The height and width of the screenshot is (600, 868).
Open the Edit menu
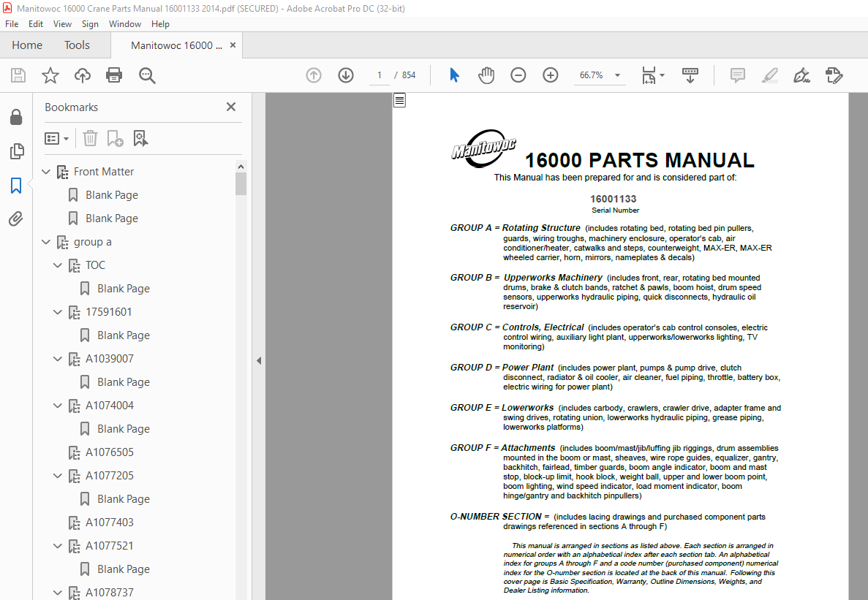pos(35,24)
